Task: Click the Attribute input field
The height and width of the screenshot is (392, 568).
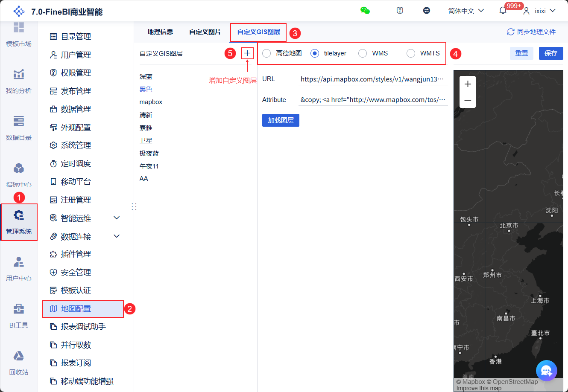Action: pos(373,100)
